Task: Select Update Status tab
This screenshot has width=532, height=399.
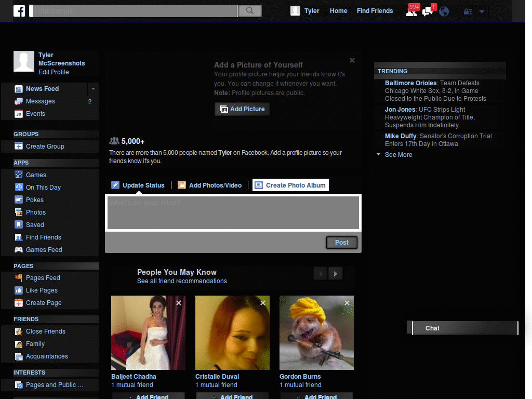Action: click(x=138, y=185)
